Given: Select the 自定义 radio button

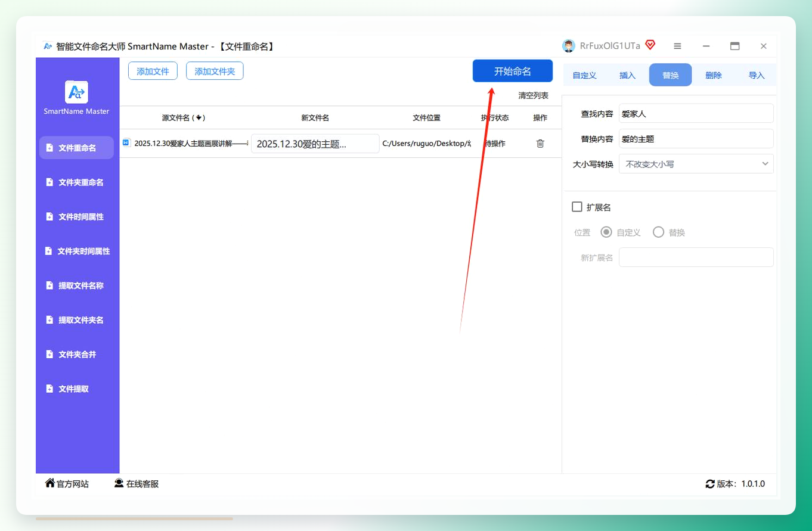Looking at the screenshot, I should point(606,232).
